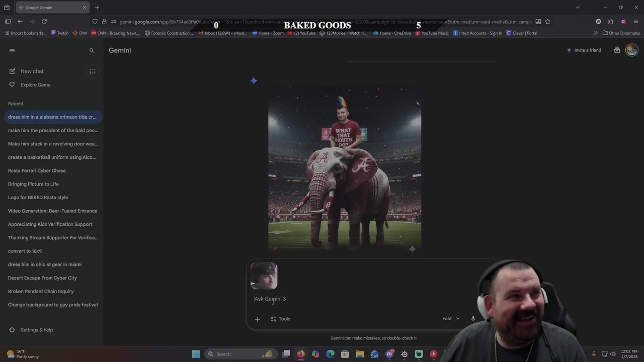Open chat 'Desert Escape From Cyber City'
The width and height of the screenshot is (644, 362).
point(52,278)
